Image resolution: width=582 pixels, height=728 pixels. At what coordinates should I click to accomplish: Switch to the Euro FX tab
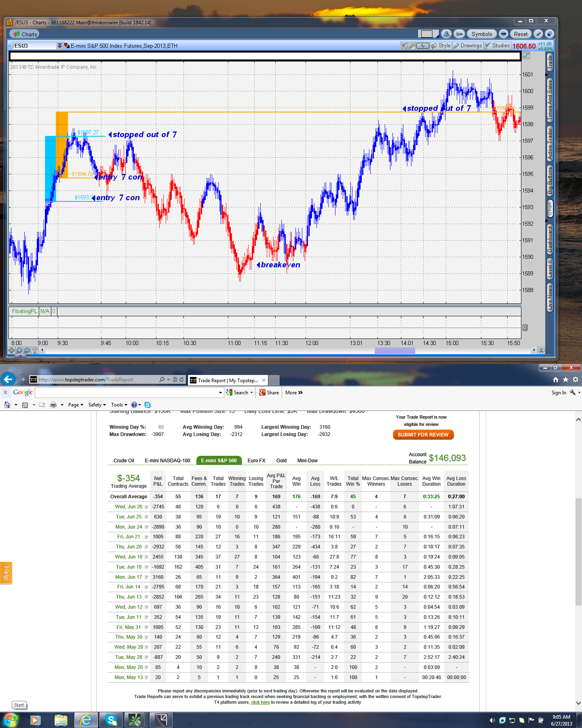tap(256, 461)
